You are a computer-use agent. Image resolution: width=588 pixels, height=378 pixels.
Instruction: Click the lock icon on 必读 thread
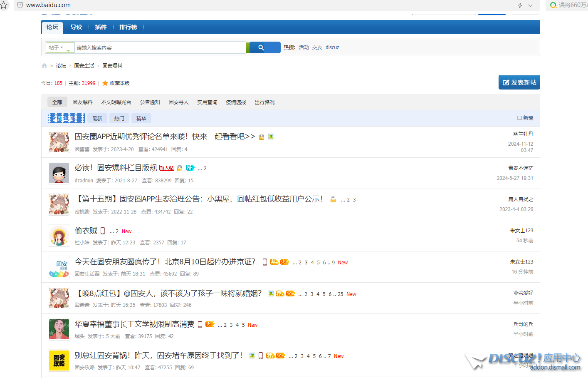pos(180,168)
